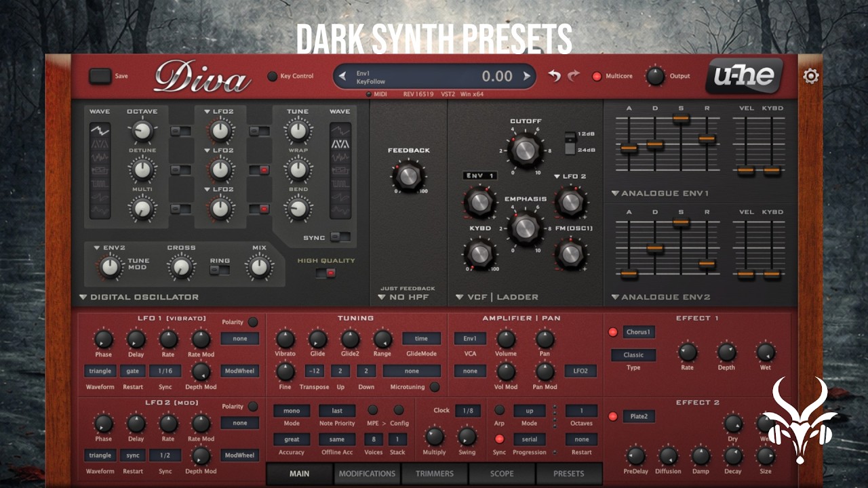Click the Save button
868x488 pixels.
pyautogui.click(x=100, y=76)
